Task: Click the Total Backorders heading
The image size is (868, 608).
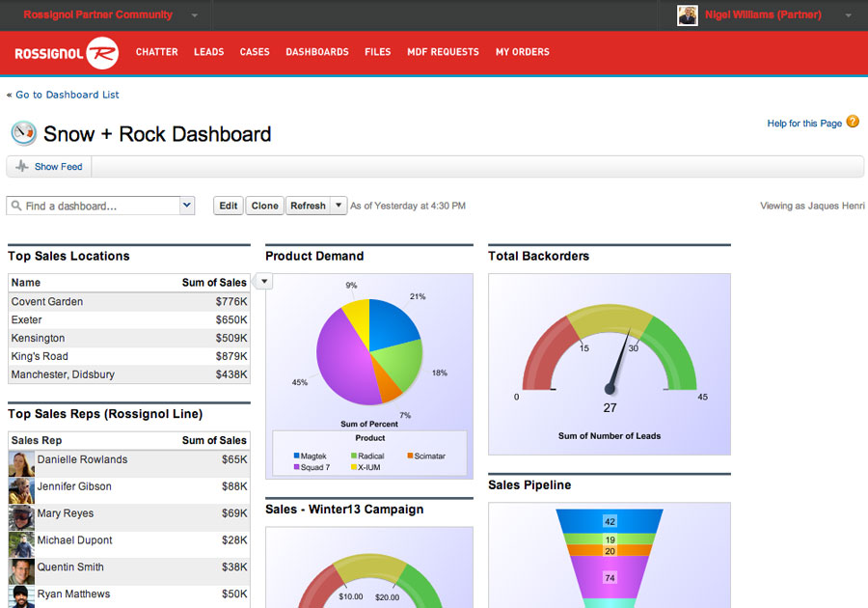Action: coord(538,256)
